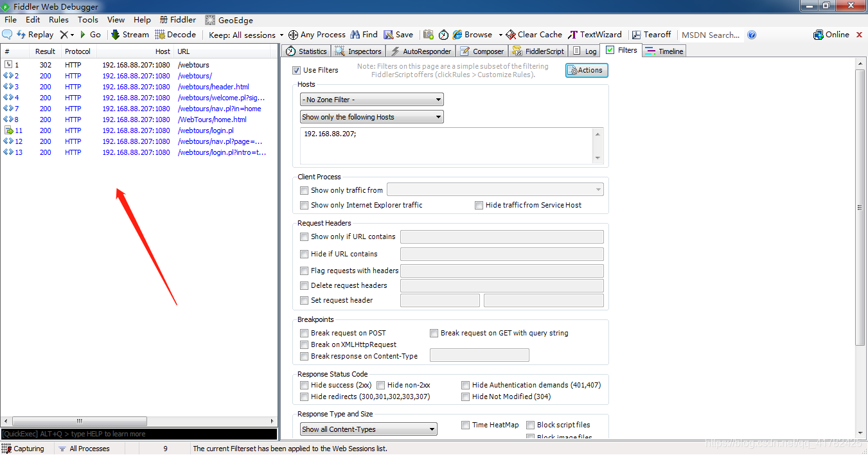The image size is (868, 455).
Task: Check Hide success (2xx)
Action: (x=305, y=385)
